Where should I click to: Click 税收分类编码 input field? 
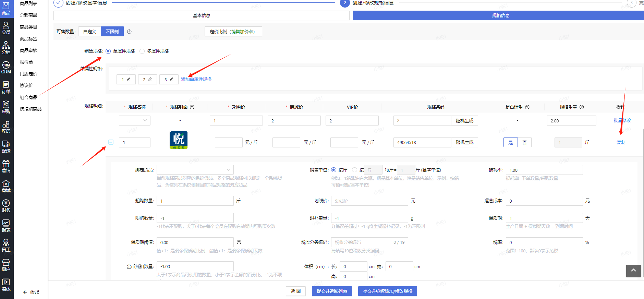[x=369, y=242]
